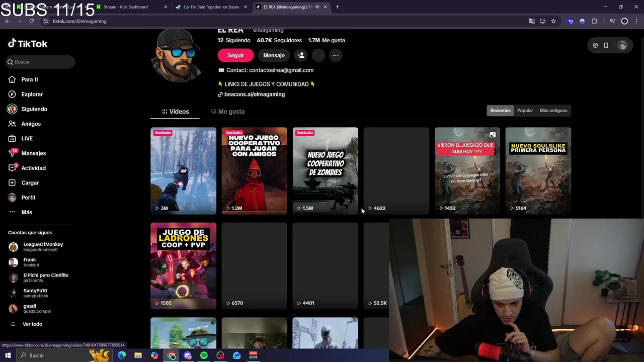Open Spotify from the taskbar
The image size is (644, 362).
point(204,355)
